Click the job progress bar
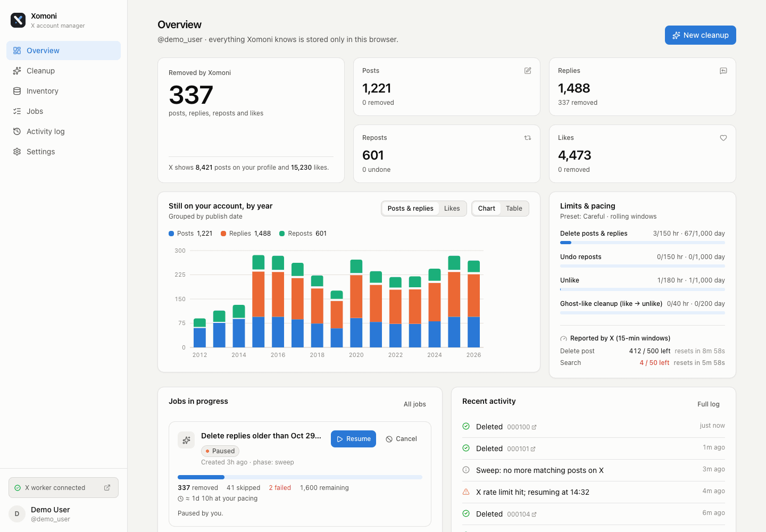This screenshot has width=766, height=532. point(300,477)
